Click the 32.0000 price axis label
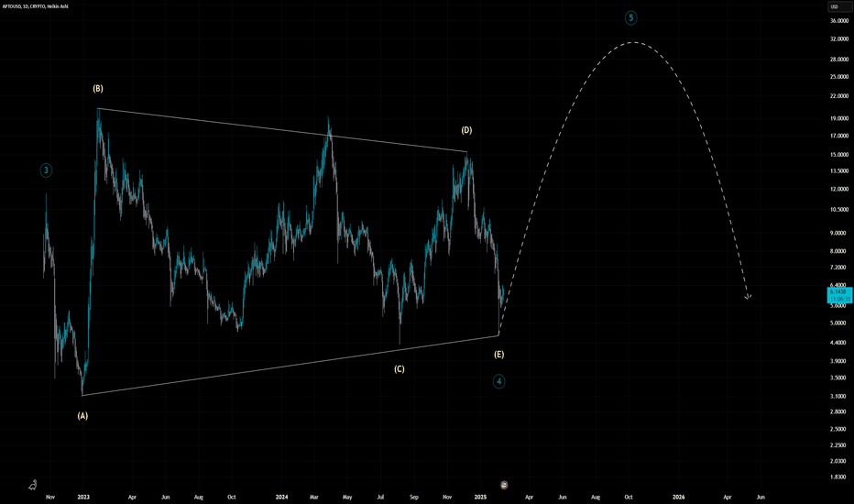Image resolution: width=854 pixels, height=504 pixels. pos(839,39)
